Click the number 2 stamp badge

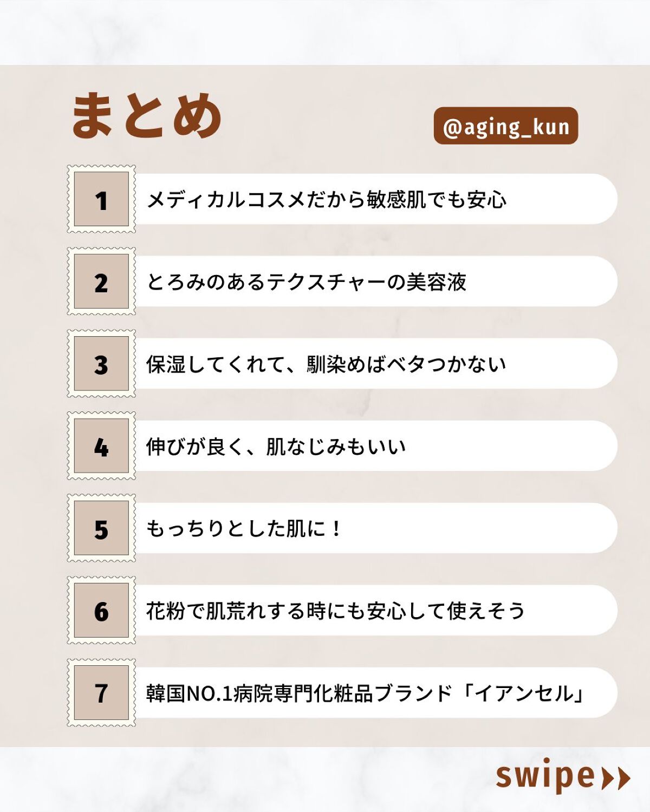click(101, 281)
